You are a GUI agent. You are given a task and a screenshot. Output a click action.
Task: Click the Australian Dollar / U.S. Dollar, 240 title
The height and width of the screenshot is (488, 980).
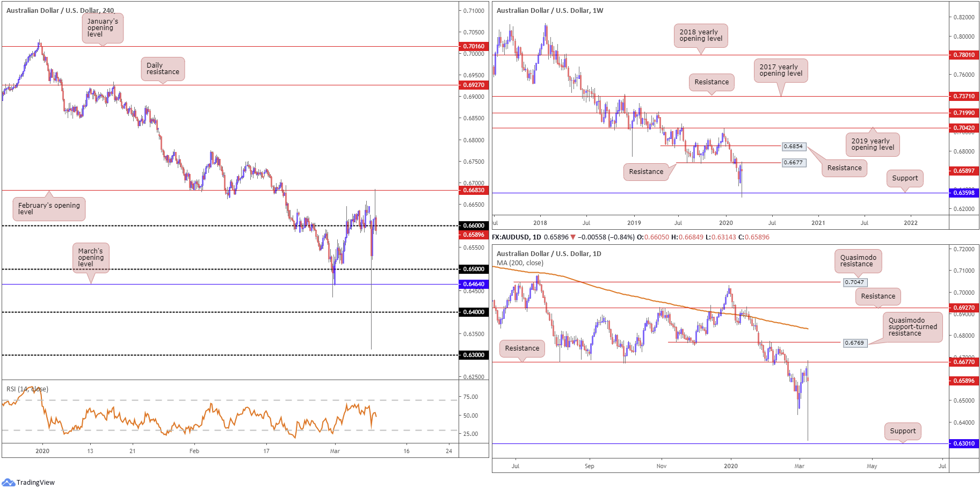point(60,10)
